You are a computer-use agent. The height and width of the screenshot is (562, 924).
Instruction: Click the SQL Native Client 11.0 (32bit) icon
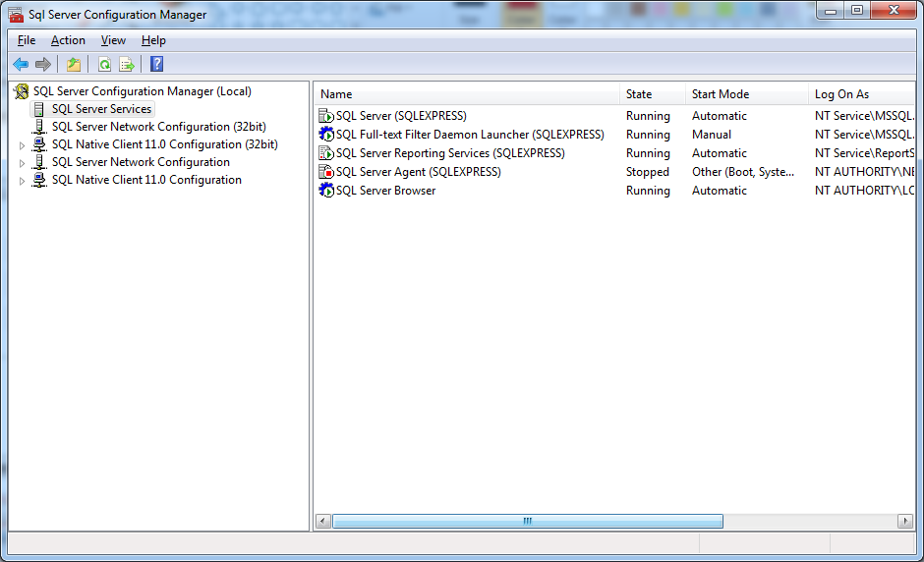(39, 144)
